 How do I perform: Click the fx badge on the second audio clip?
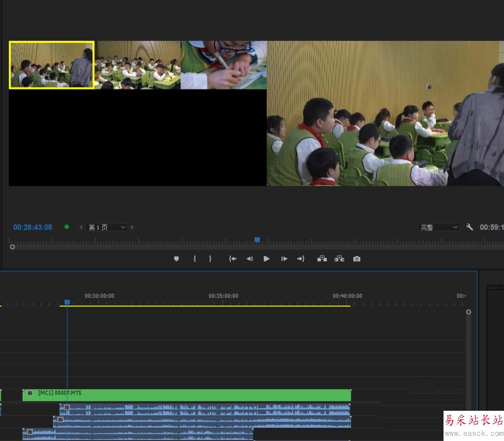pyautogui.click(x=60, y=419)
